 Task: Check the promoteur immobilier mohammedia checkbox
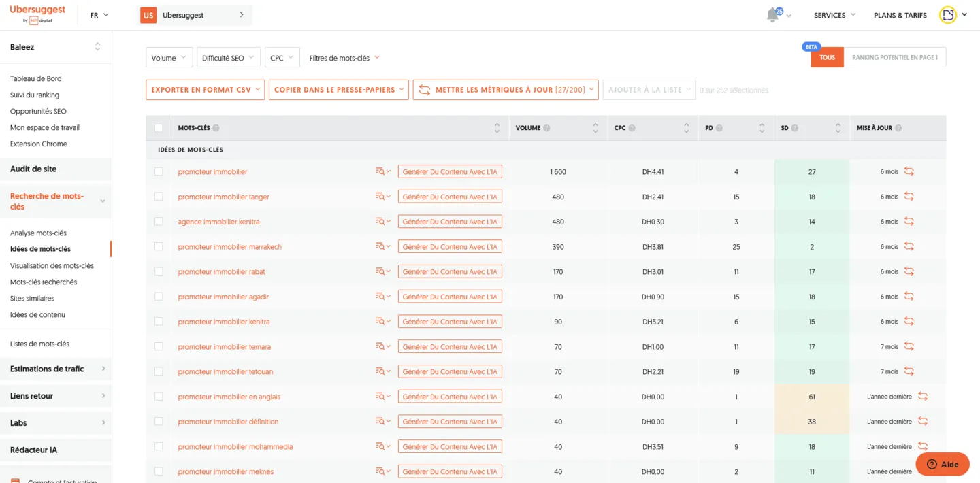click(159, 446)
